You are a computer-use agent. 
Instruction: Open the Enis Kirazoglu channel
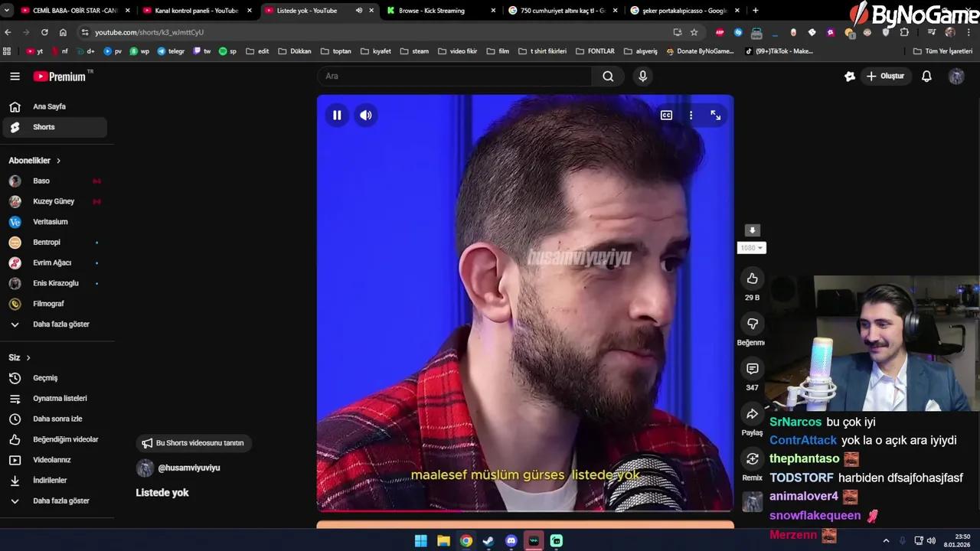[x=55, y=283]
